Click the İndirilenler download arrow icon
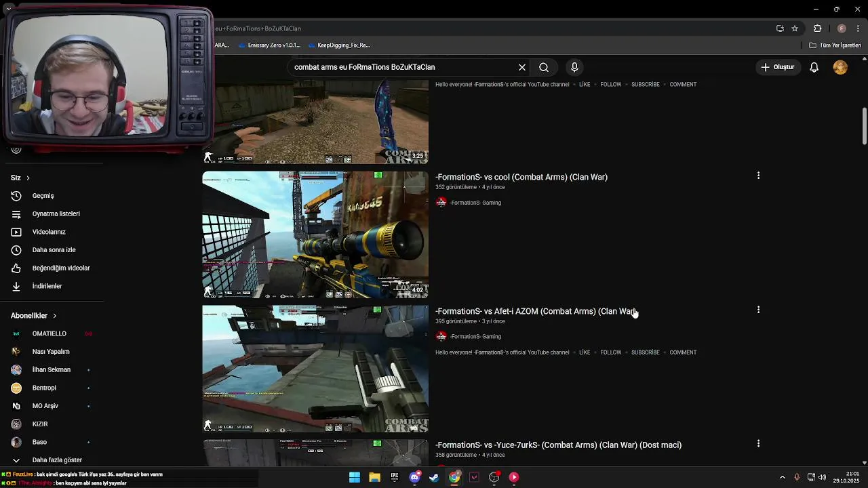 pyautogui.click(x=16, y=286)
